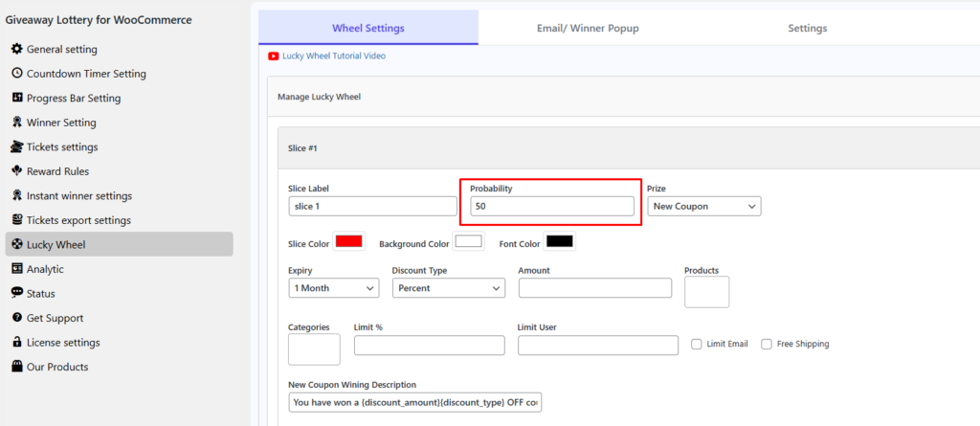Screen dimensions: 980x426
Task: Go to Instant winner settings in sidebar
Action: click(x=78, y=195)
